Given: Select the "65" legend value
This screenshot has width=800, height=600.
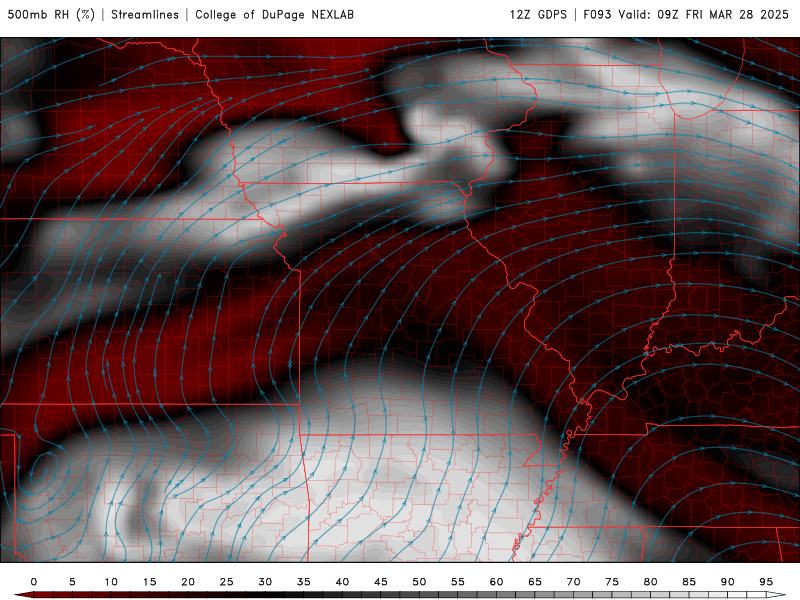Looking at the screenshot, I should pos(535,582).
